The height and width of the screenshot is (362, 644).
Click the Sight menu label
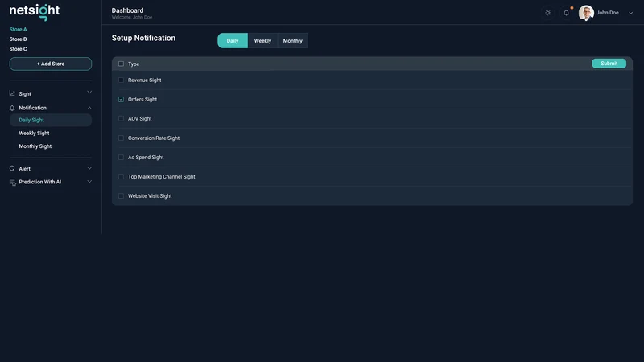pyautogui.click(x=25, y=93)
